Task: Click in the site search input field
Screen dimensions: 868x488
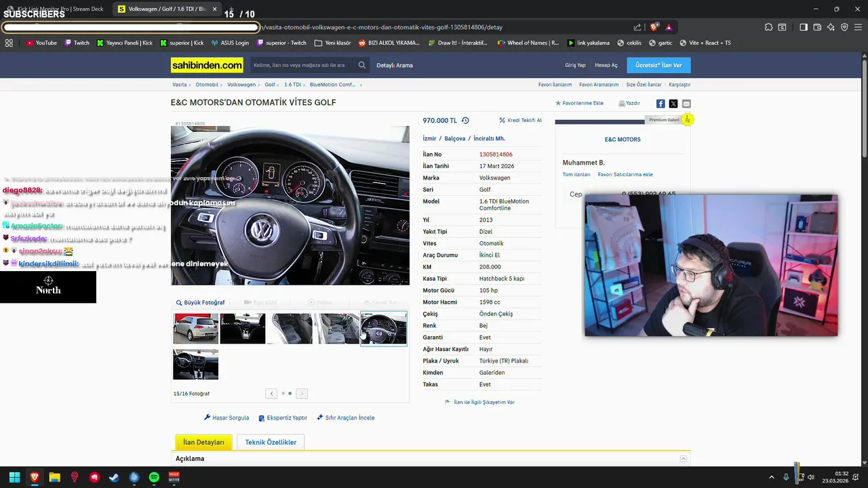Action: 303,65
